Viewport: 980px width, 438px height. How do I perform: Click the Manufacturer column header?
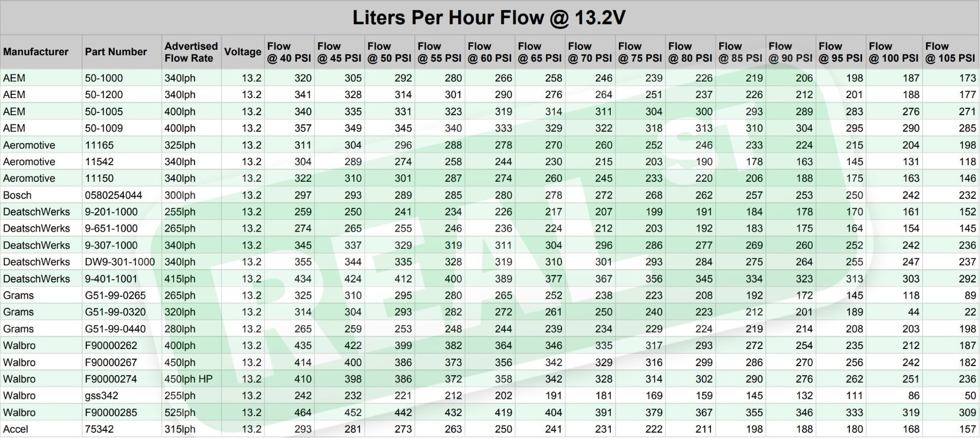point(36,52)
